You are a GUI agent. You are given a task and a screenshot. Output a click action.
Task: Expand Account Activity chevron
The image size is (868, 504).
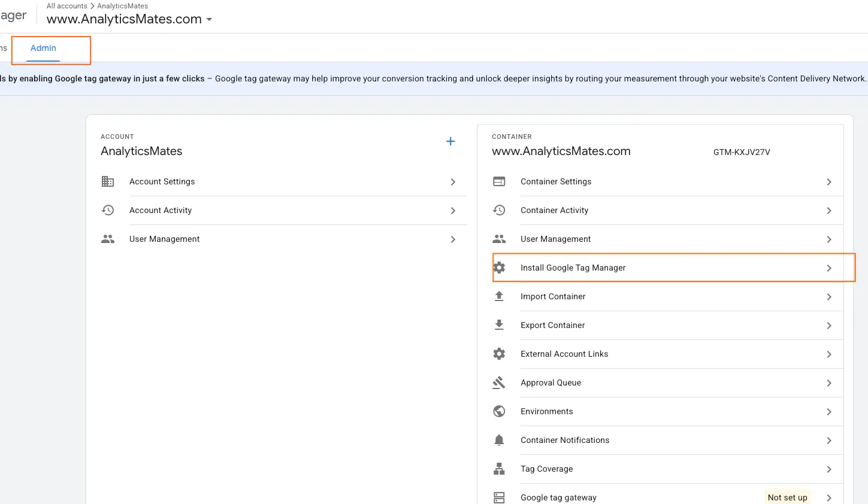click(453, 211)
